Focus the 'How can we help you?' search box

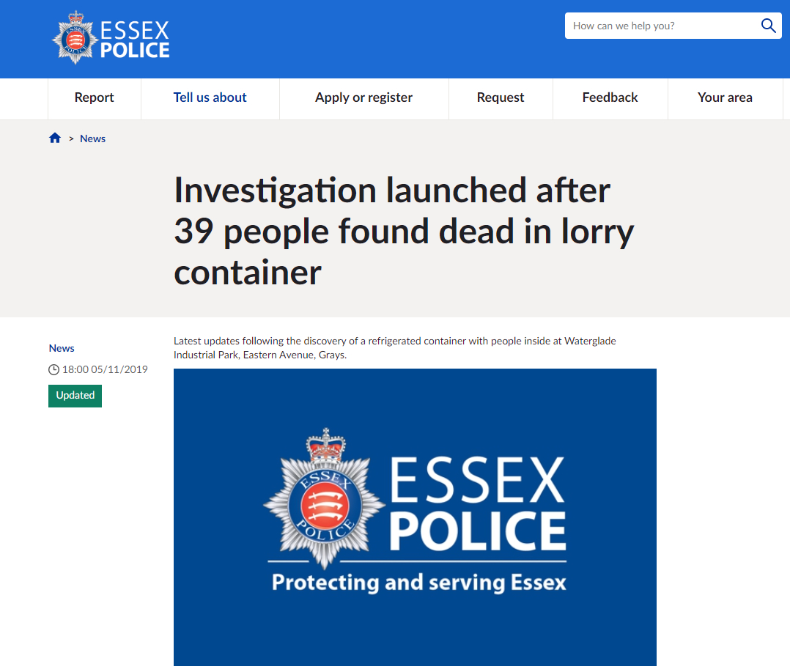(x=660, y=26)
